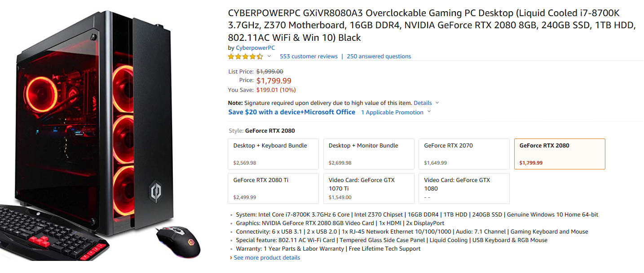This screenshot has width=644, height=273.
Task: Expand See more product details arrow
Action: click(231, 258)
